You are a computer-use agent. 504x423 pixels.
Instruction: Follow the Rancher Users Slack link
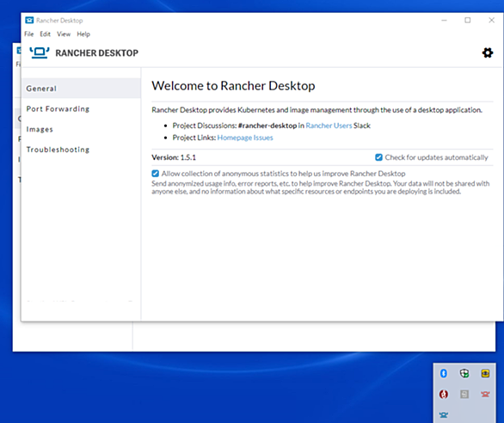[329, 126]
